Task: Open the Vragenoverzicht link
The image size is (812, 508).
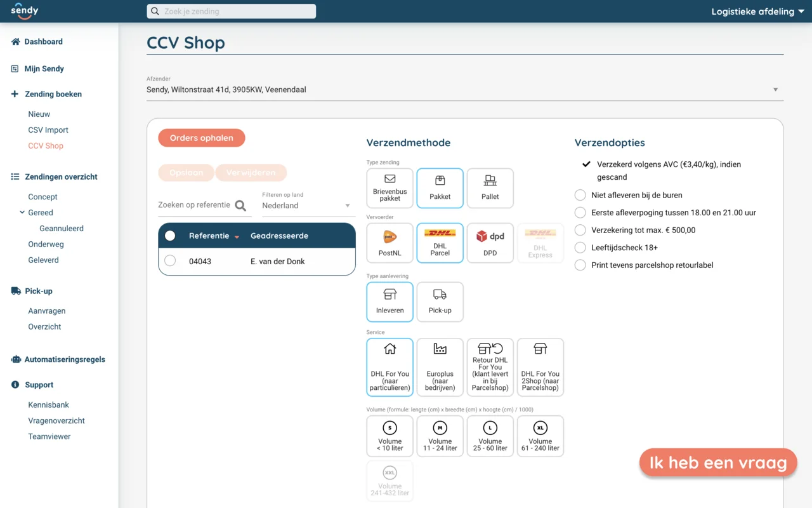Action: tap(56, 421)
